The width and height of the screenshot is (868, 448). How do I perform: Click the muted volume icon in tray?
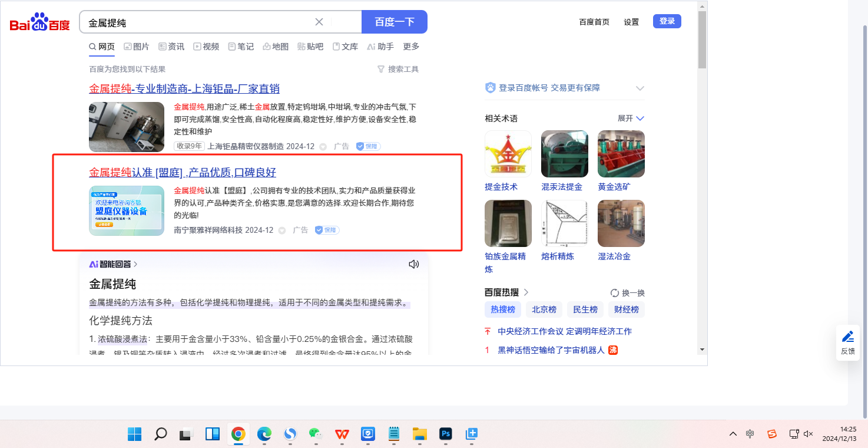808,434
